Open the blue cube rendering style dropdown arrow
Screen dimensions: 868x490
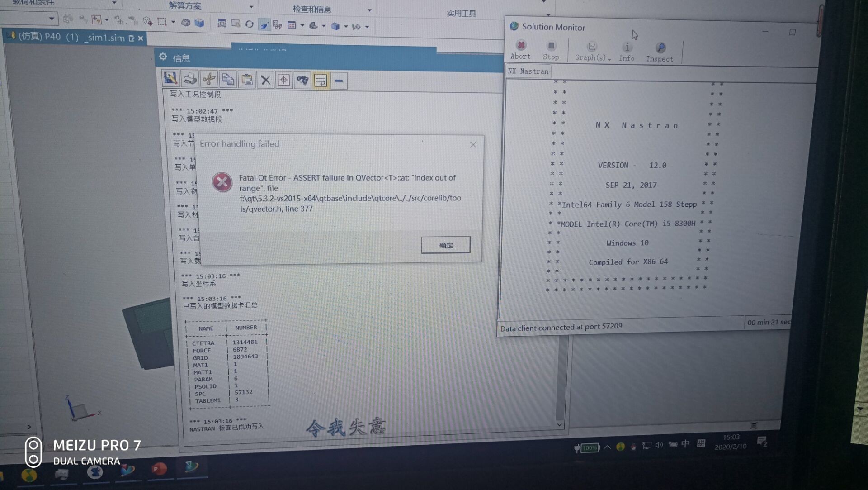click(346, 27)
